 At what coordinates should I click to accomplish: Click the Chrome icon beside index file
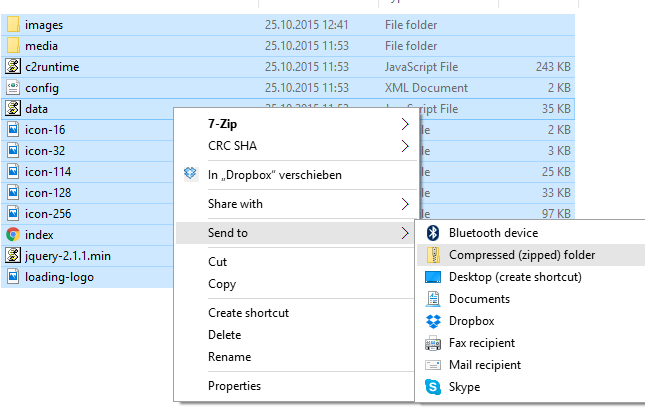coord(13,234)
